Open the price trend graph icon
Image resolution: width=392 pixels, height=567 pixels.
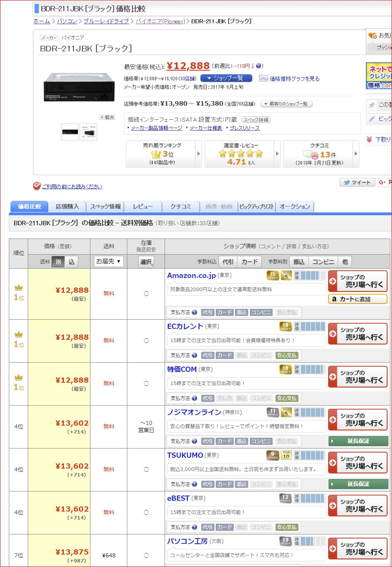click(x=263, y=79)
